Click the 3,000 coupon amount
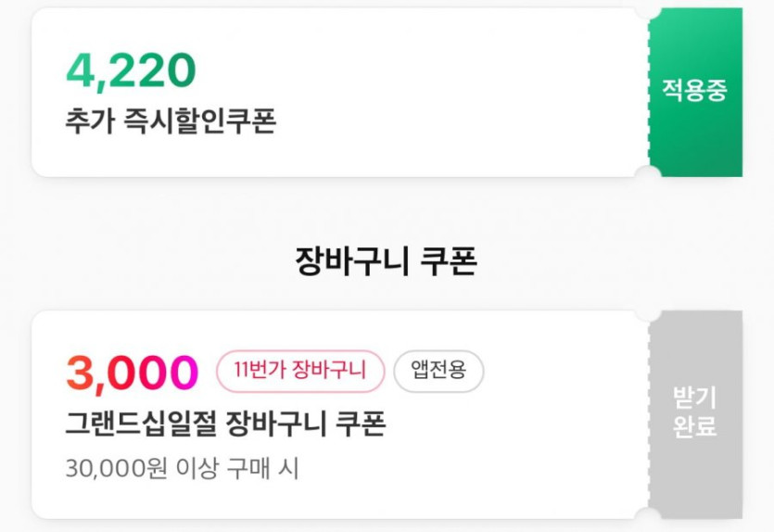The height and width of the screenshot is (532, 774). pos(133,373)
